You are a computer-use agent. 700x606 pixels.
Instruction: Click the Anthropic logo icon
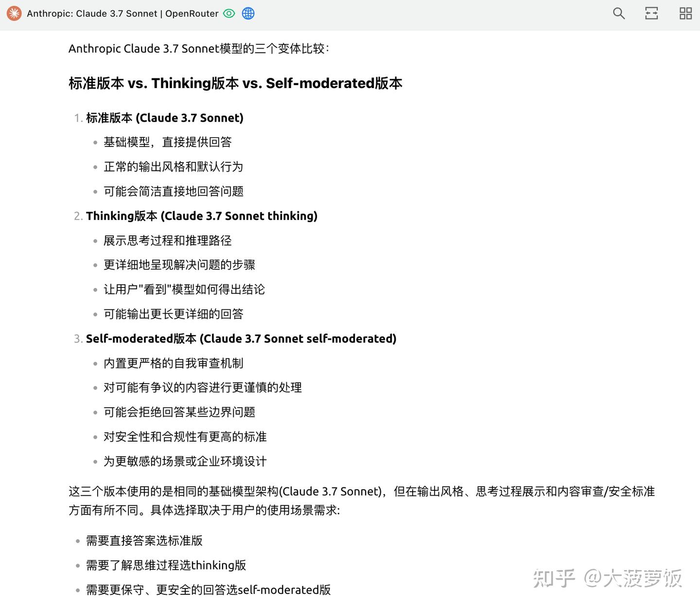[14, 13]
